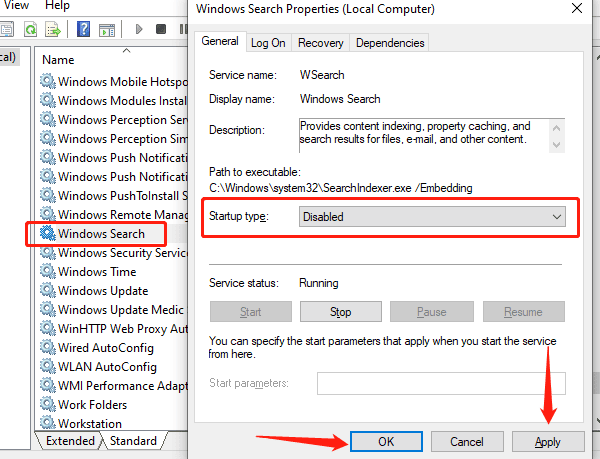Dismiss the dialog with Cancel
This screenshot has width=600, height=459.
pos(467,442)
